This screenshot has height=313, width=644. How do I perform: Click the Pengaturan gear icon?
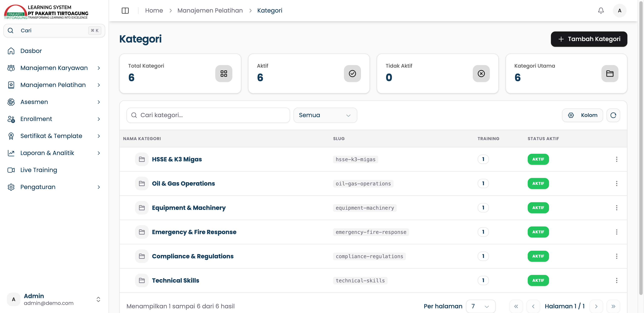point(11,187)
